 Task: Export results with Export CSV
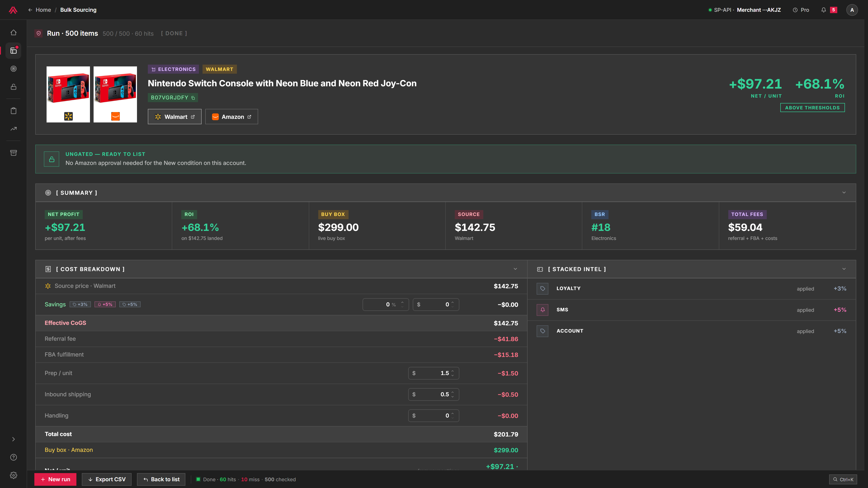107,479
